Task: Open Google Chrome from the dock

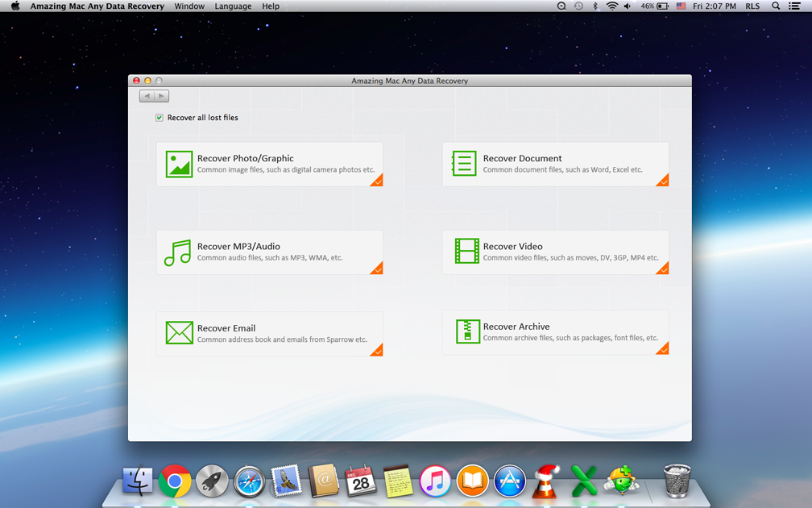Action: tap(175, 482)
